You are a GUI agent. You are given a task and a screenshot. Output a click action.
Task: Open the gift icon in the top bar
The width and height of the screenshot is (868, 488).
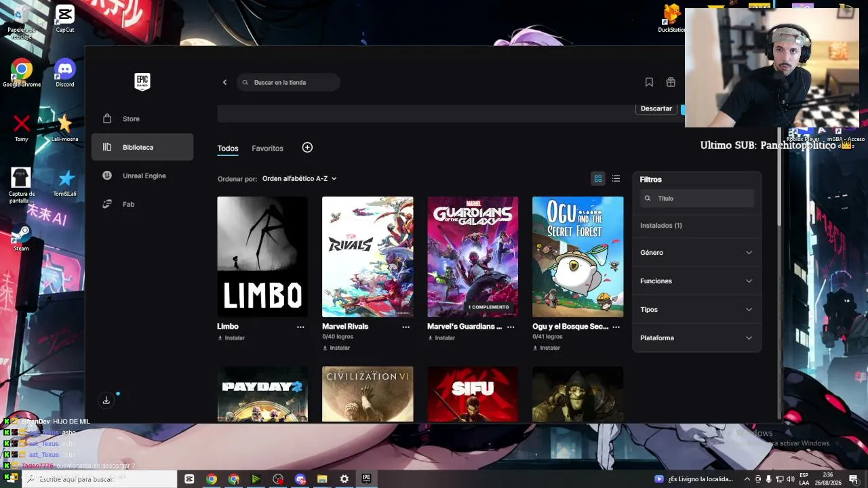pos(671,83)
